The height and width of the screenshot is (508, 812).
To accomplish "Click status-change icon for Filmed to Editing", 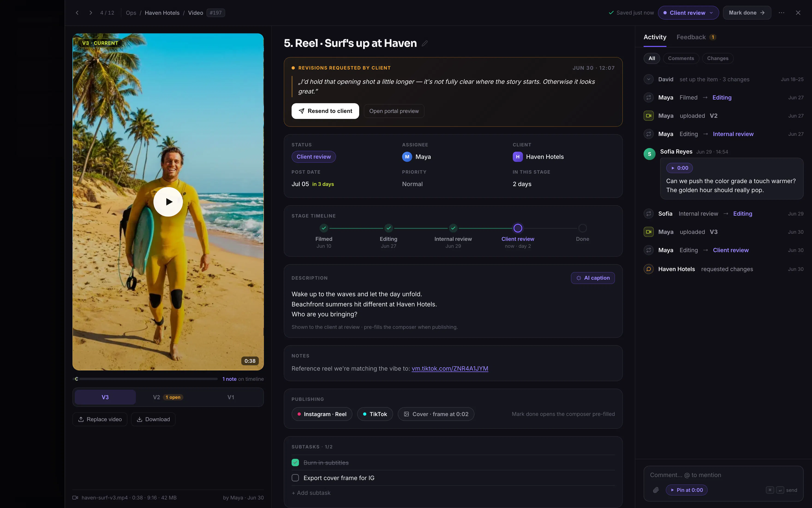I will (x=649, y=97).
